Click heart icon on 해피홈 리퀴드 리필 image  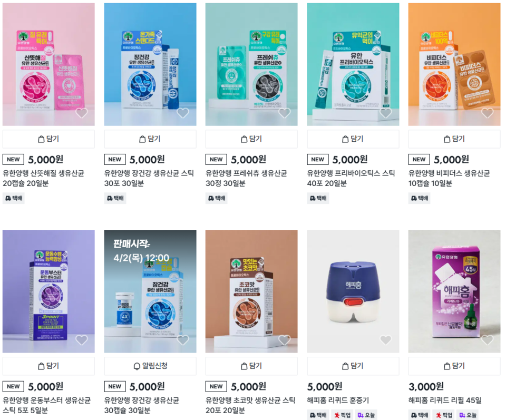[x=487, y=340]
